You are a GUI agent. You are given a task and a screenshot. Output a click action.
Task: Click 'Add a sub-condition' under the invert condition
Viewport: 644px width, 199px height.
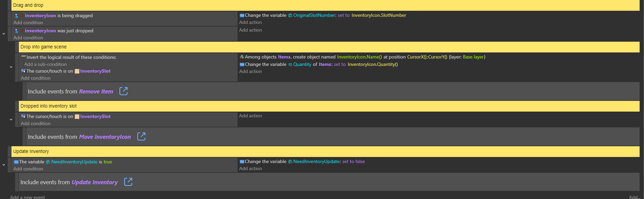45,64
